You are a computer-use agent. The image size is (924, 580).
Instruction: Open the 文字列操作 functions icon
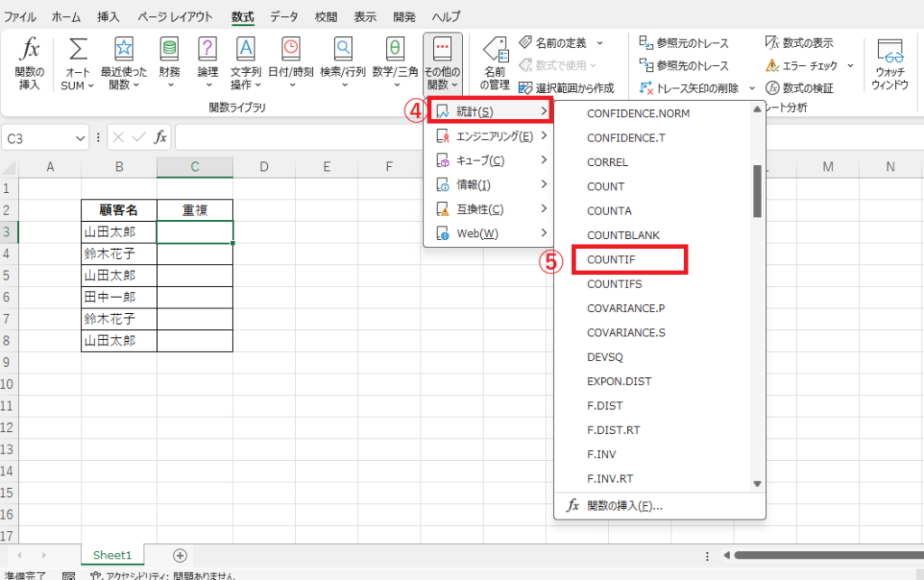click(245, 50)
